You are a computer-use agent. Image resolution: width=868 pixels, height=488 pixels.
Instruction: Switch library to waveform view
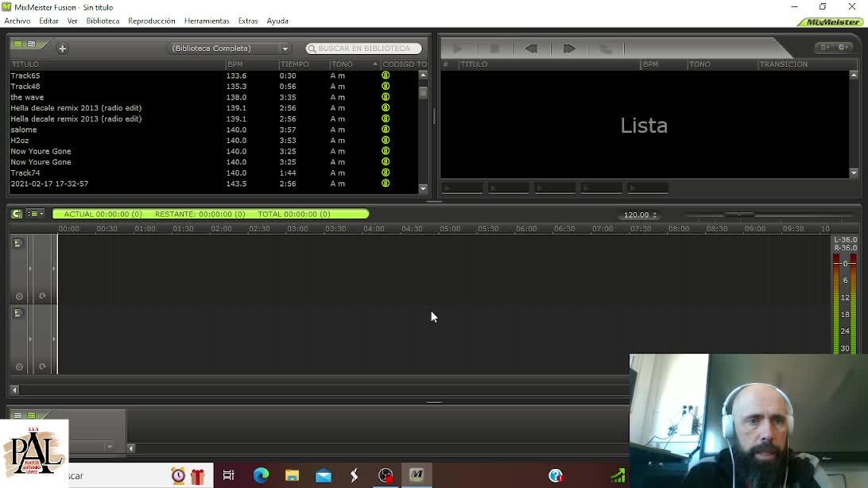click(x=32, y=45)
